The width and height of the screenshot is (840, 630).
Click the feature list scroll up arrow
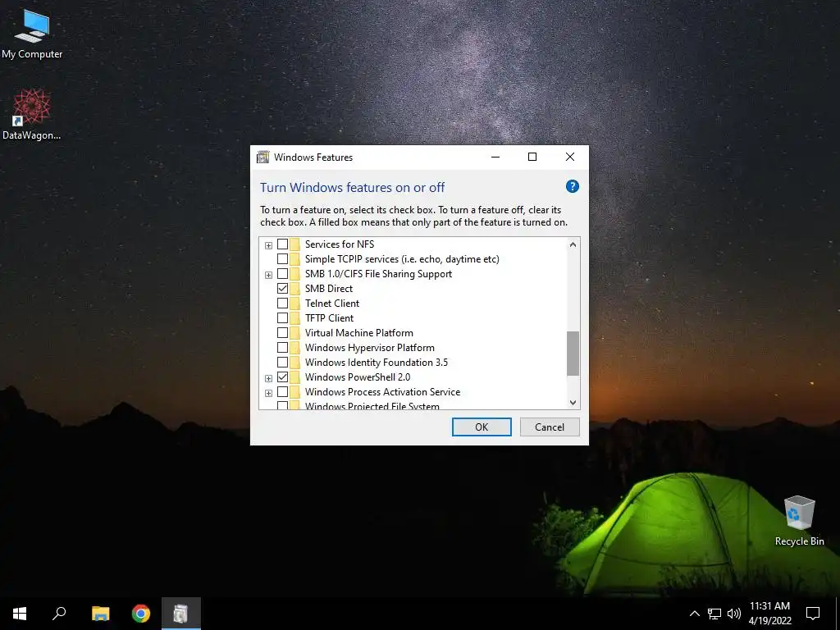point(573,244)
